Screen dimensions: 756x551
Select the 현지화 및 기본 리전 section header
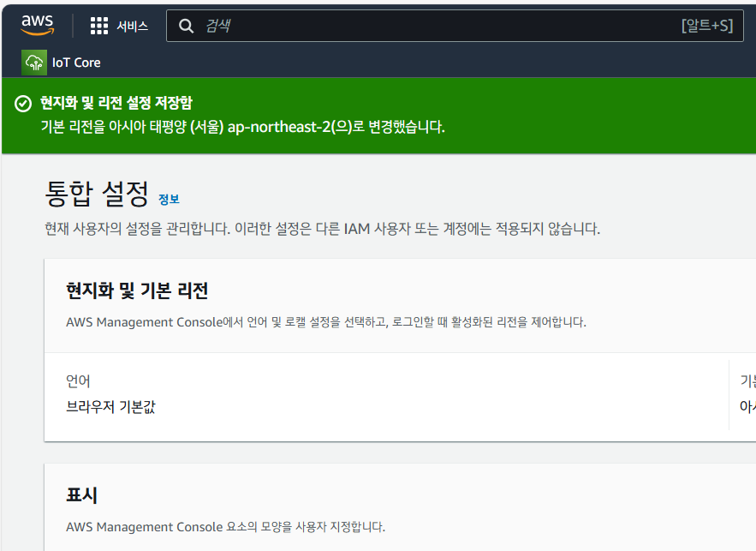137,290
